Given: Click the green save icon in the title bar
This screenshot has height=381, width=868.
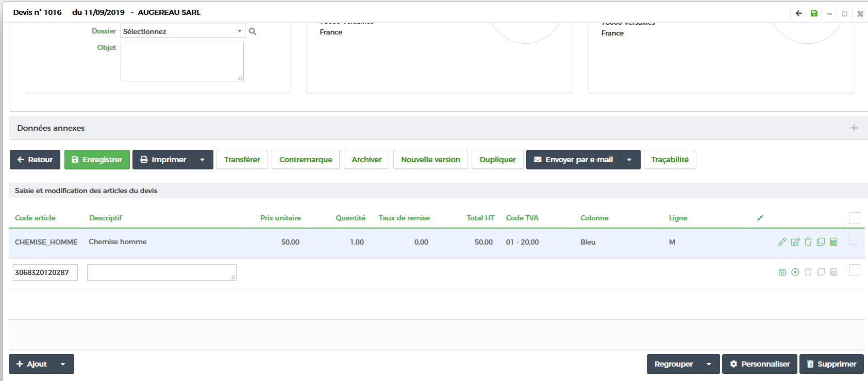Looking at the screenshot, I should point(814,13).
